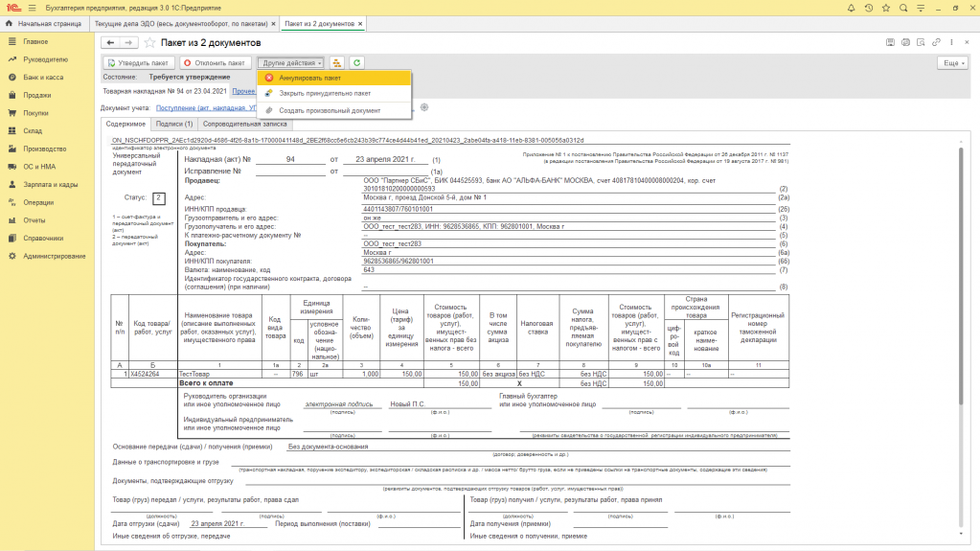Open favorites star in title bar
The image size is (980, 551).
point(887,8)
